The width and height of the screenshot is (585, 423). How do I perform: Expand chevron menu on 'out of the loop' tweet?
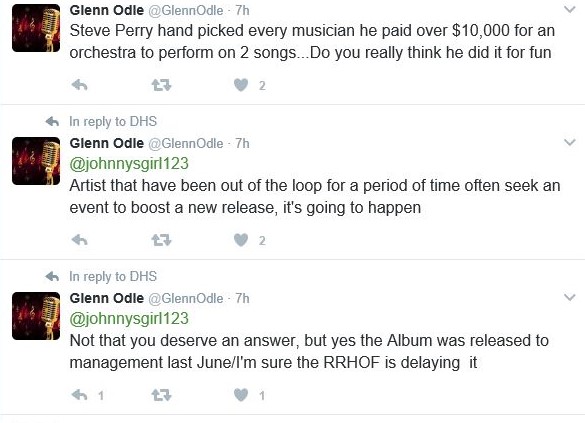569,142
